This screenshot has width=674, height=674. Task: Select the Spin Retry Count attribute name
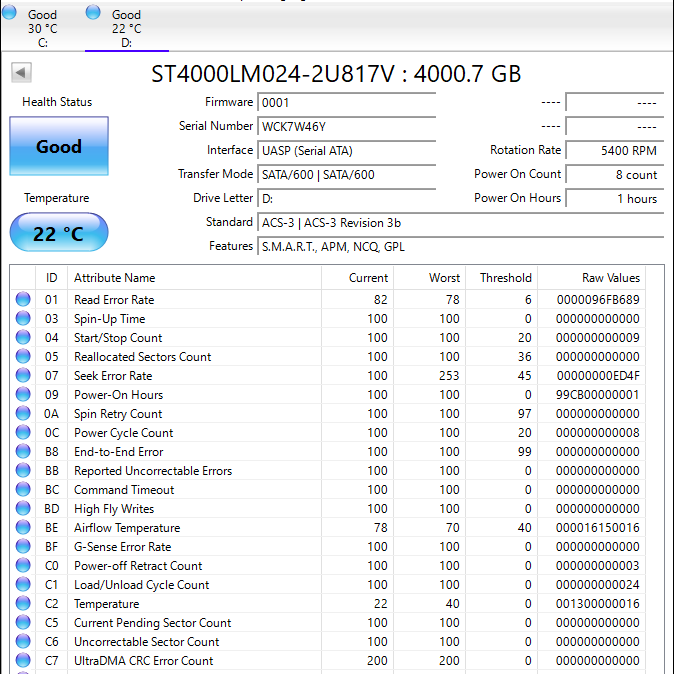pos(118,414)
